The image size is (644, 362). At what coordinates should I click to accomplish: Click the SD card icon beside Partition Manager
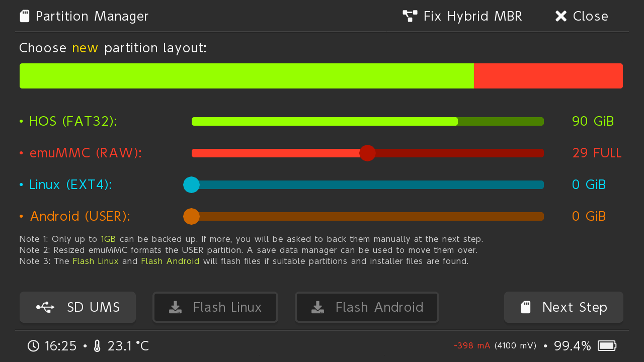[x=24, y=16]
